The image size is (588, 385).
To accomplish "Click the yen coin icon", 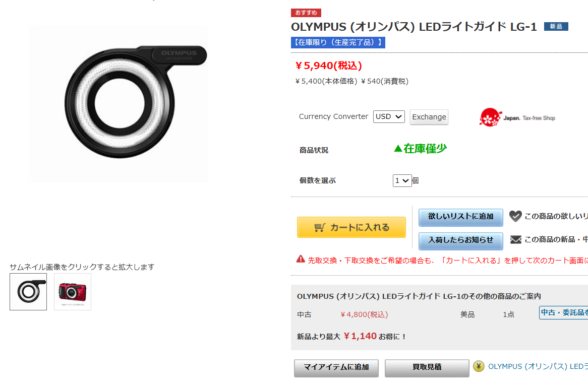I will tap(479, 366).
